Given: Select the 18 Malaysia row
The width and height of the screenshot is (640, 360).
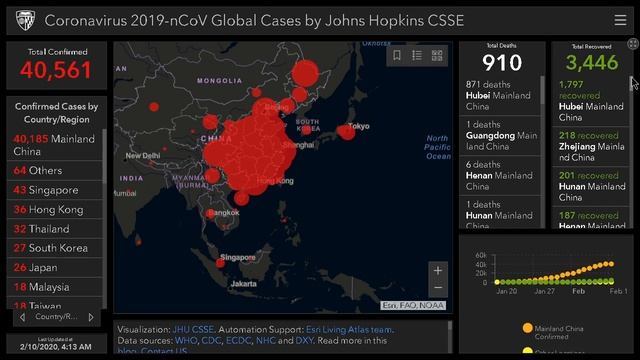Looking at the screenshot, I should pos(54,287).
